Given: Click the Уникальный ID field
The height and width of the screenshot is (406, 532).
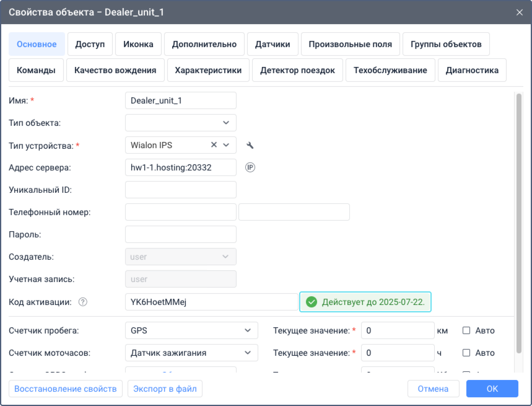Looking at the screenshot, I should tap(181, 190).
